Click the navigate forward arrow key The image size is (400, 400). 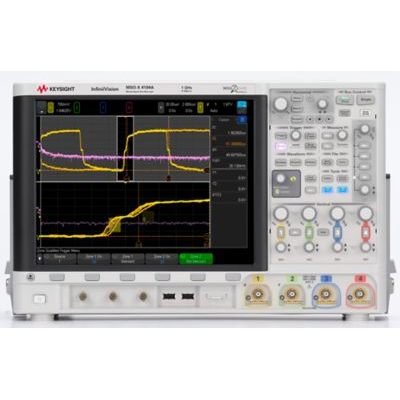click(329, 119)
